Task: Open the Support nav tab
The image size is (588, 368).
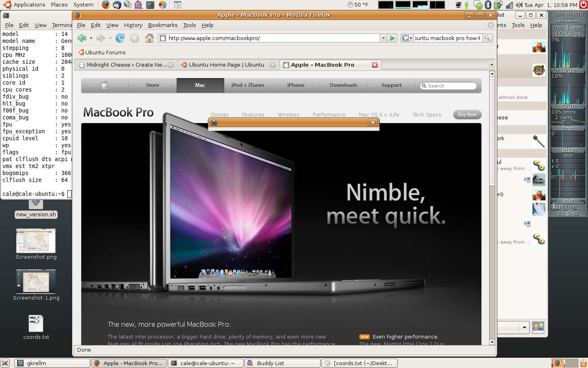Action: pos(391,85)
